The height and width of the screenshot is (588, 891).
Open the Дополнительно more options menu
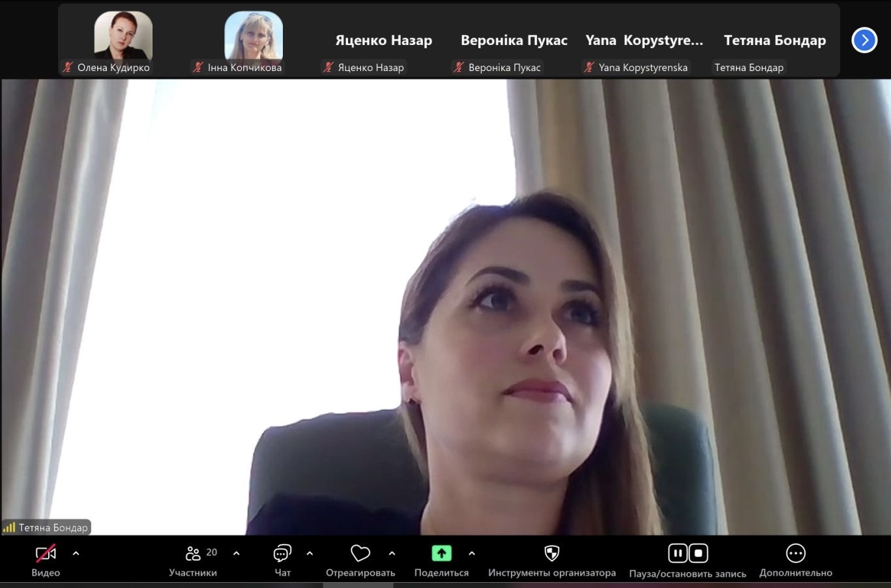click(x=795, y=553)
